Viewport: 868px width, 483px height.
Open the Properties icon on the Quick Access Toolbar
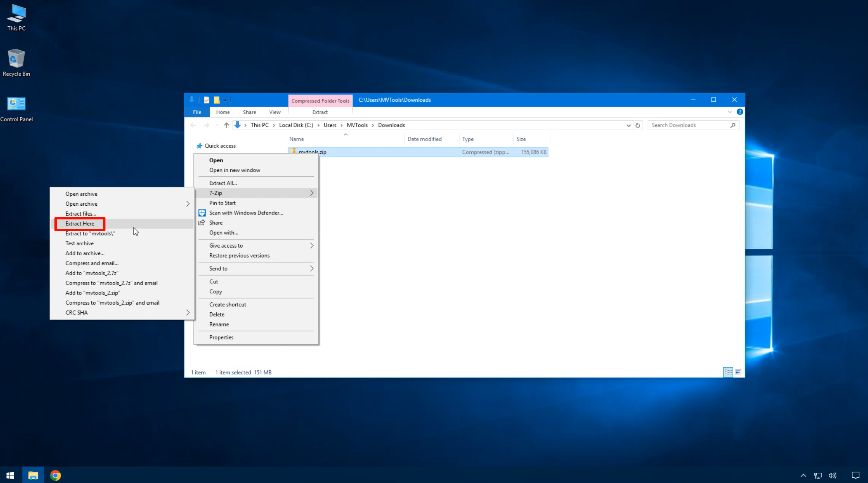pyautogui.click(x=207, y=100)
